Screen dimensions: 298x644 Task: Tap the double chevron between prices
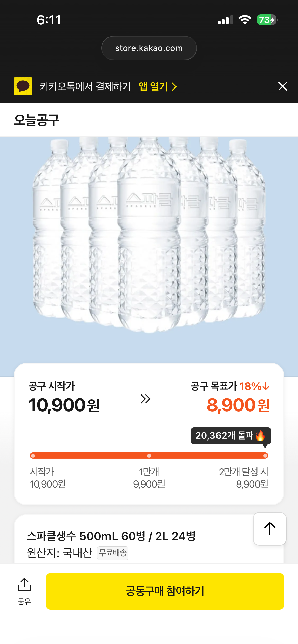click(145, 399)
